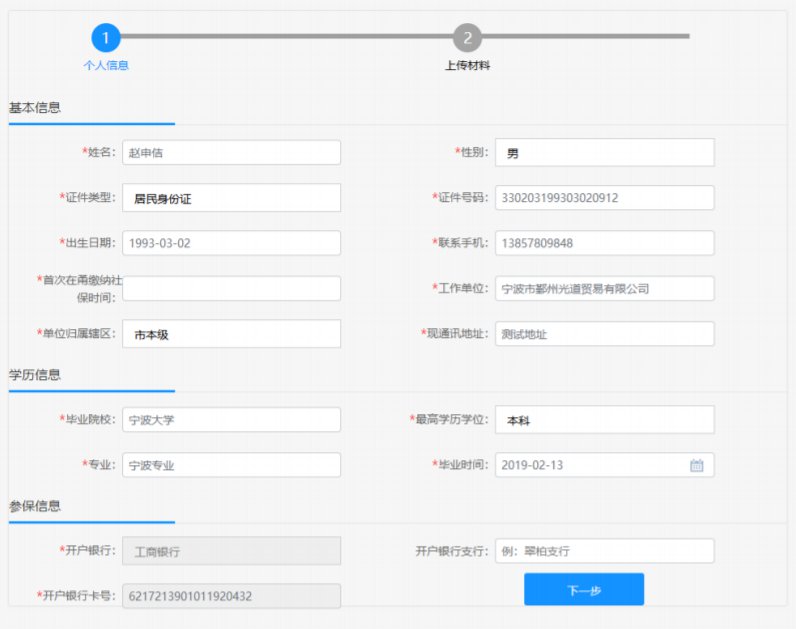Image resolution: width=796 pixels, height=629 pixels.
Task: Open the 最高学历学位 dropdown showing 本科
Action: 604,421
